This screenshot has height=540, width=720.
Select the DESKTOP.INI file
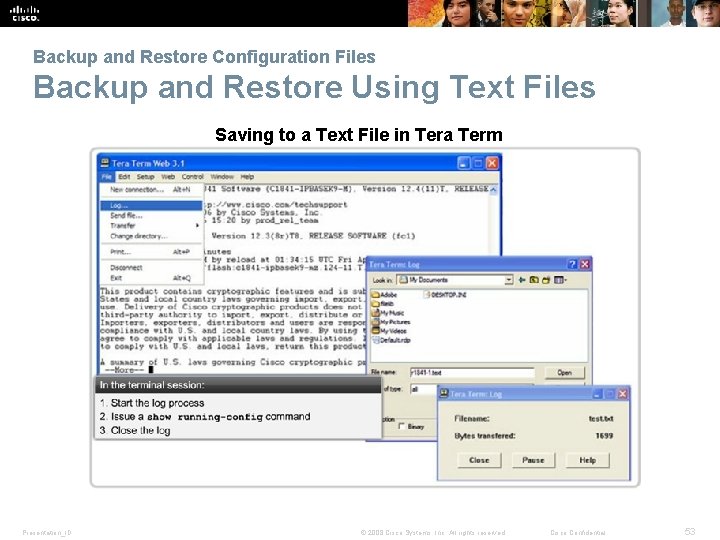coord(444,295)
